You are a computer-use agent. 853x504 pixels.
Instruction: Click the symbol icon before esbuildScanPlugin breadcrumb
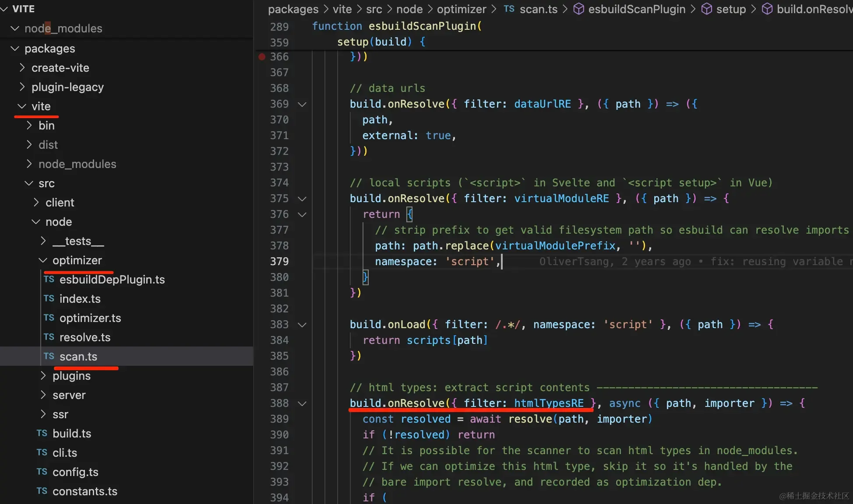(578, 9)
